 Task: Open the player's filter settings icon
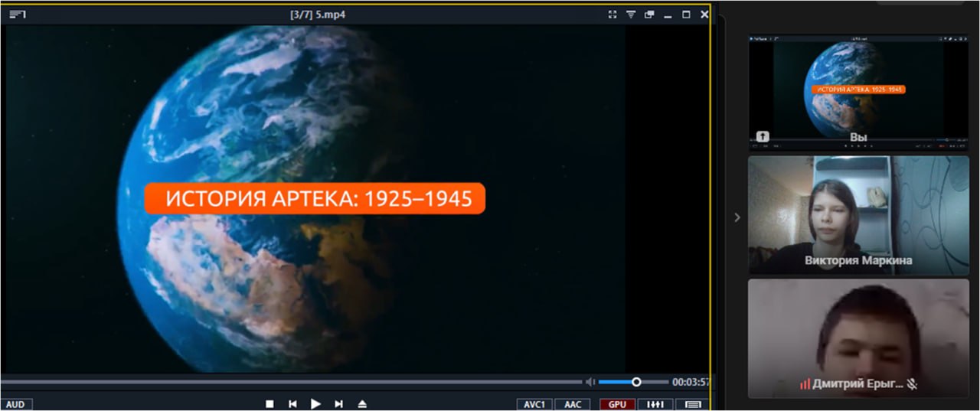pos(631,15)
